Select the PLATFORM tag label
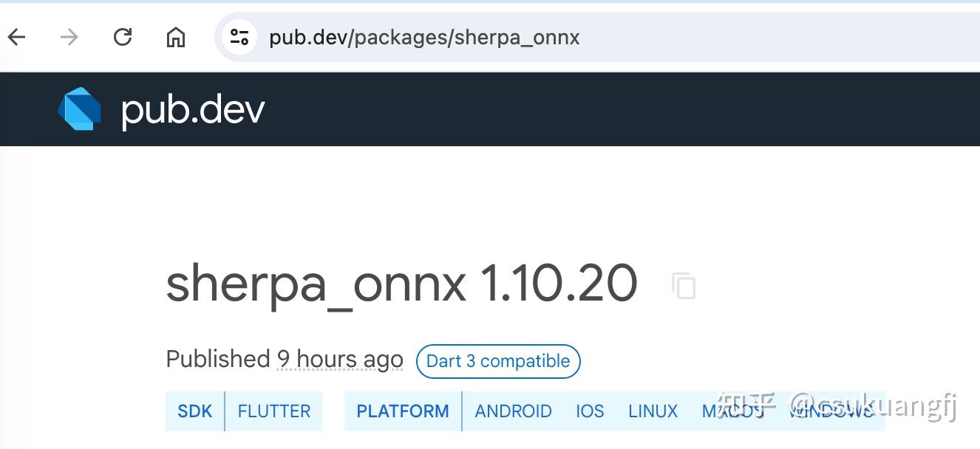 403,411
